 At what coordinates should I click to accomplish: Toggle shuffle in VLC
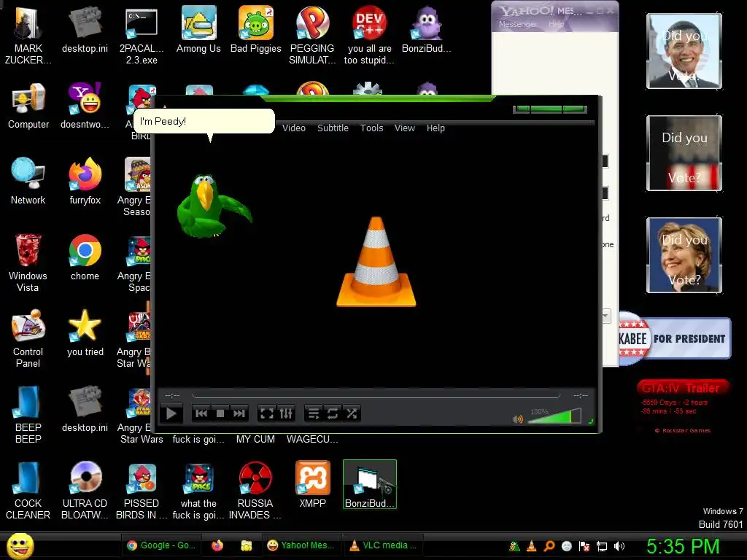pyautogui.click(x=352, y=413)
